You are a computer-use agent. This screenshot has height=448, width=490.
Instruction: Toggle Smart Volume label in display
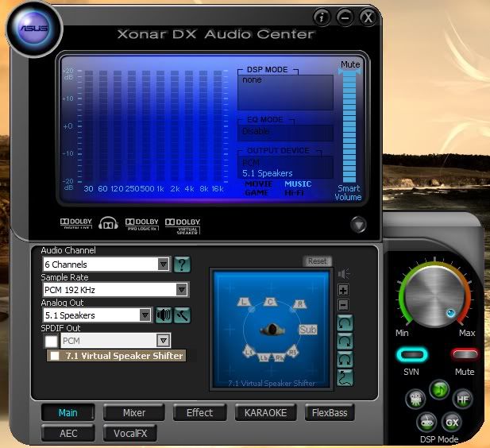click(348, 192)
